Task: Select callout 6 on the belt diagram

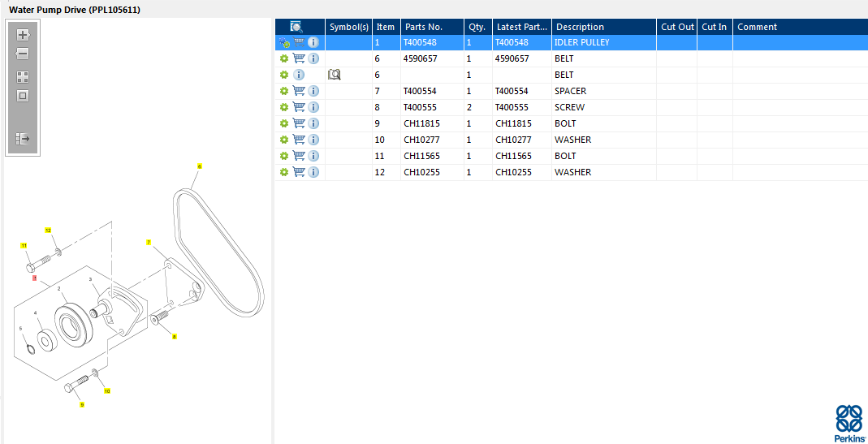Action: tap(199, 166)
